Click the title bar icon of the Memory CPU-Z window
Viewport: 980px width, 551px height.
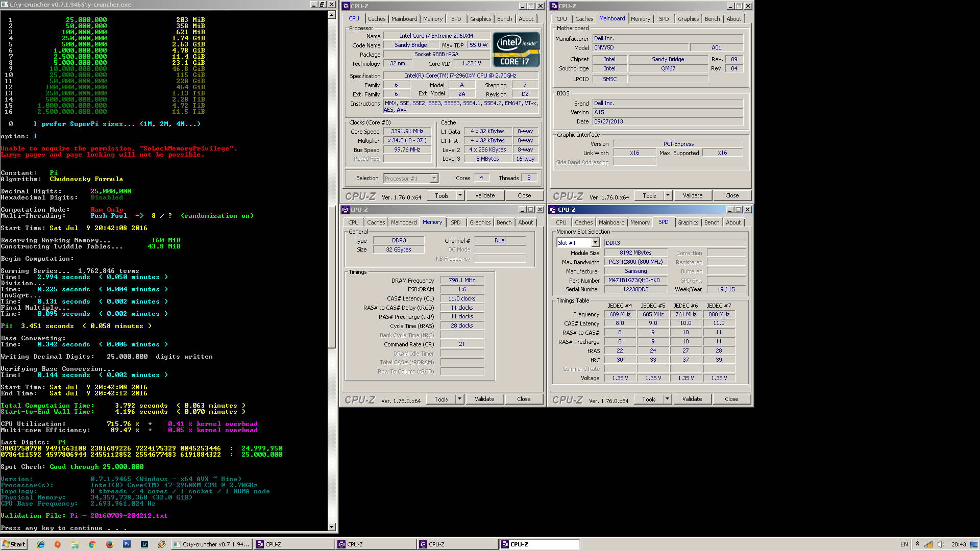click(x=346, y=210)
